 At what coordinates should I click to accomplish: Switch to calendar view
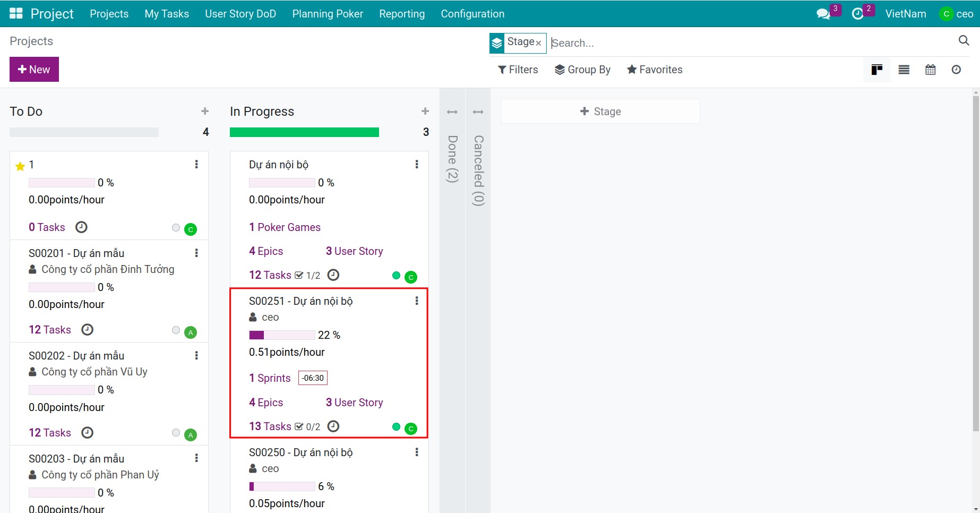pyautogui.click(x=931, y=70)
